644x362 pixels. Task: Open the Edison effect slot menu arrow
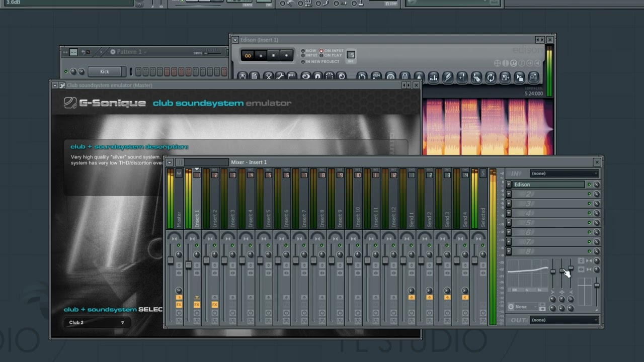[x=509, y=185]
